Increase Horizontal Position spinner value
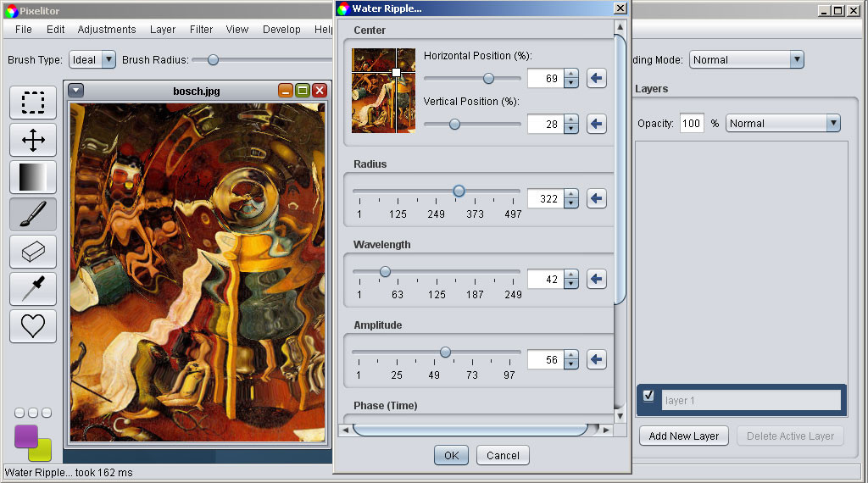This screenshot has height=483, width=868. click(x=571, y=74)
